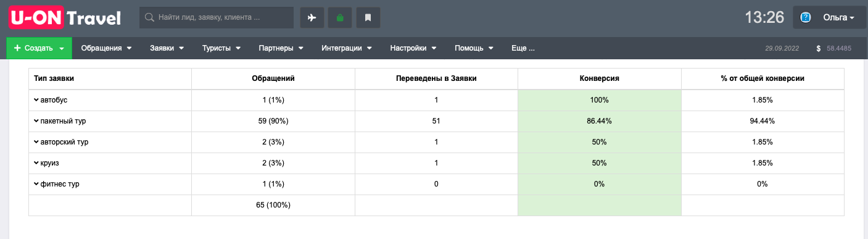Click the 65 (100%) total cell
This screenshot has width=868, height=239.
tap(273, 205)
